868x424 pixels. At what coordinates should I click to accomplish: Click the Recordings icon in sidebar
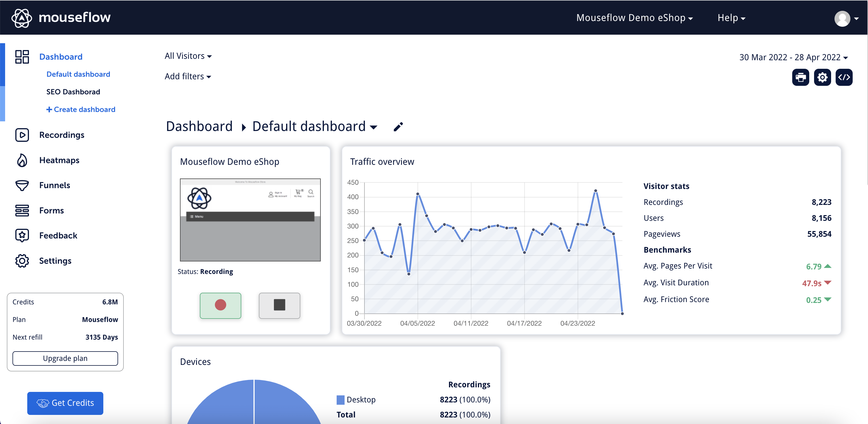[22, 135]
